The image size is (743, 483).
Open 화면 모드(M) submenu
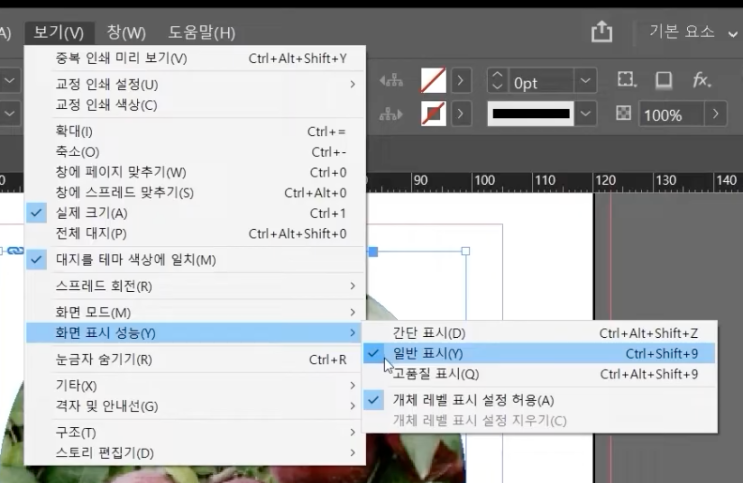[195, 312]
